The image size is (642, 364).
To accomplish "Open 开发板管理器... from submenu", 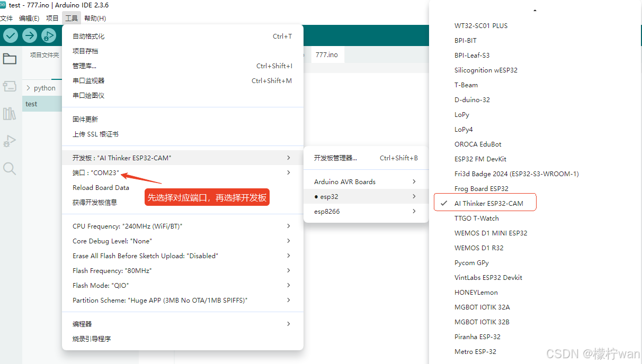I will click(366, 158).
